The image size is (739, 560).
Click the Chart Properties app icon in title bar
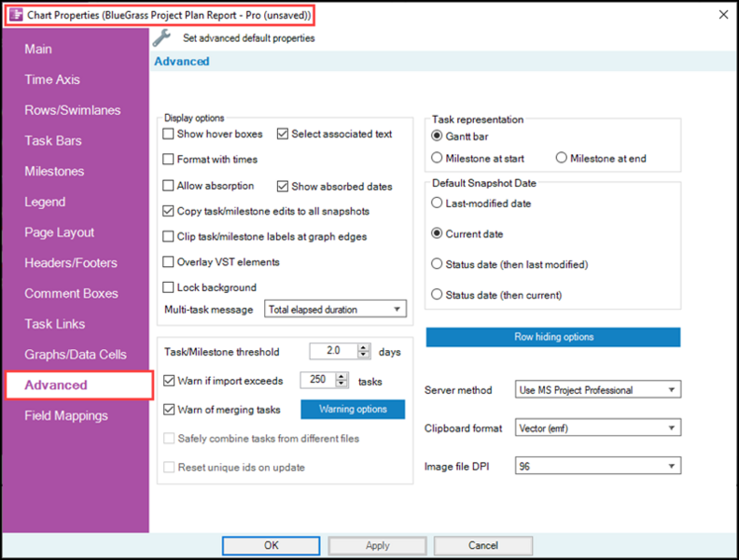[x=16, y=15]
